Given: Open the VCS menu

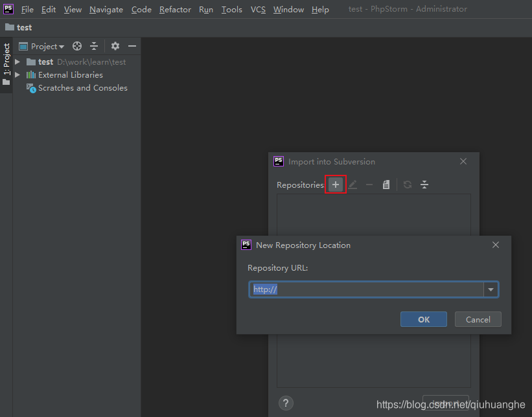Looking at the screenshot, I should [x=258, y=10].
